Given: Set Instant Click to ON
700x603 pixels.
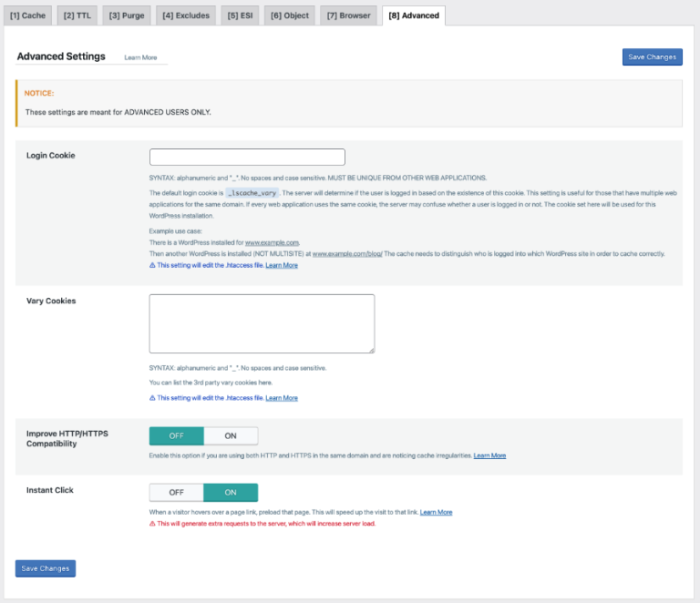Looking at the screenshot, I should (231, 493).
